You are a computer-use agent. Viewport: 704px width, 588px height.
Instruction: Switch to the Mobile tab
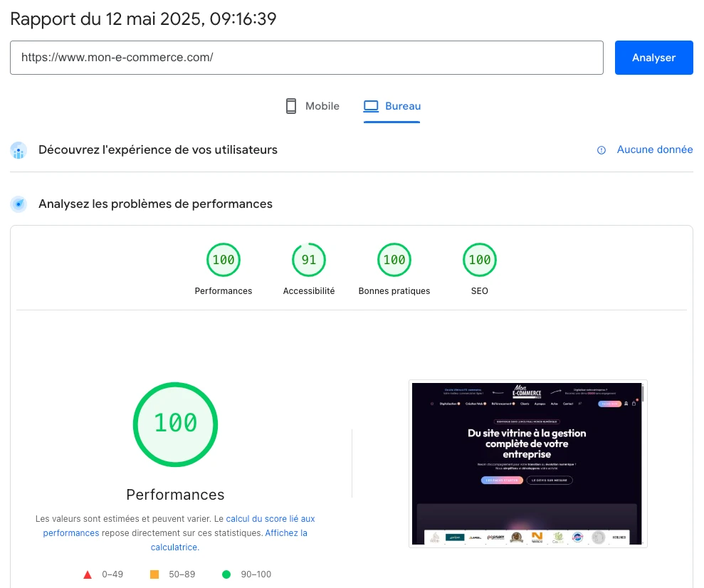tap(312, 106)
